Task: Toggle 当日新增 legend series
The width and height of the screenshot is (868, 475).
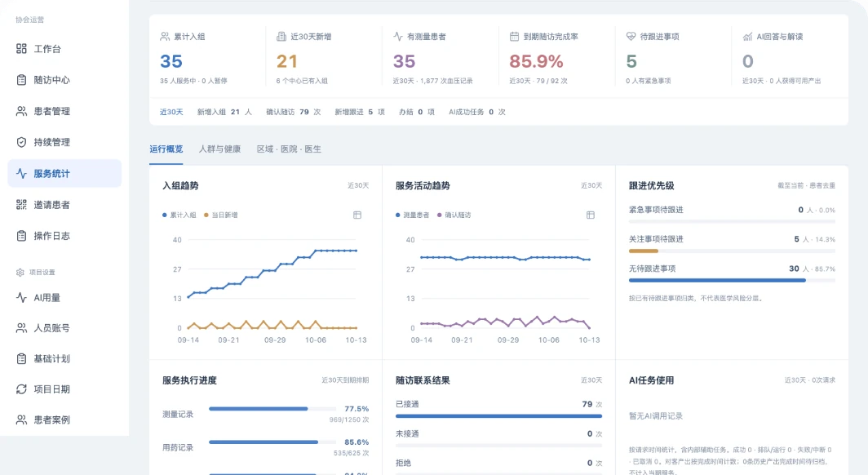Action: pyautogui.click(x=220, y=215)
